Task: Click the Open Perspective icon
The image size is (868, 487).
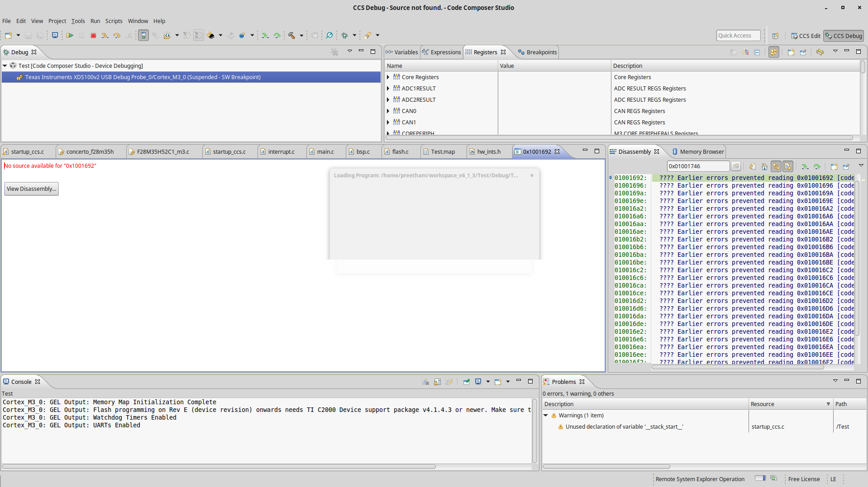Action: 776,36
